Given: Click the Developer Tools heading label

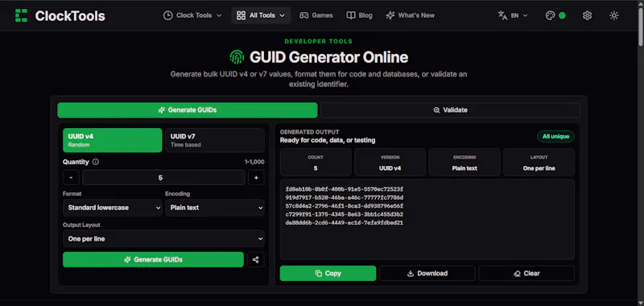Looking at the screenshot, I should (x=318, y=42).
